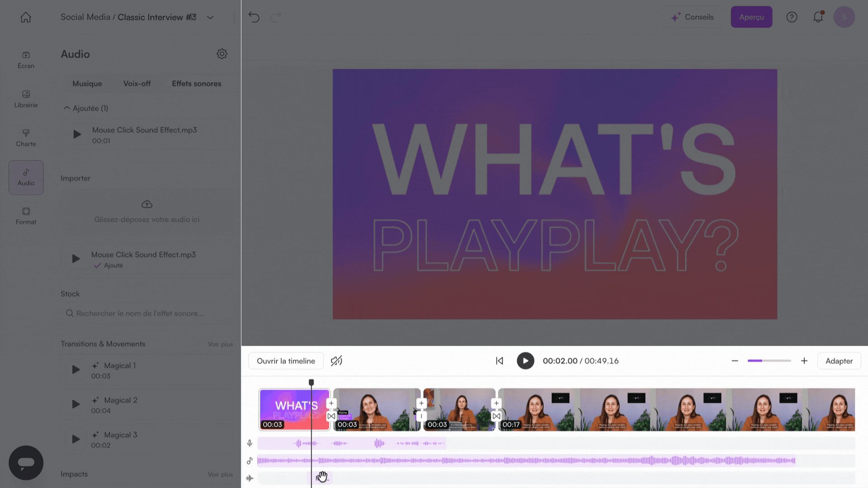The height and width of the screenshot is (488, 868).
Task: Toggle the Ajouté checkmark for imported audio
Action: (x=97, y=266)
